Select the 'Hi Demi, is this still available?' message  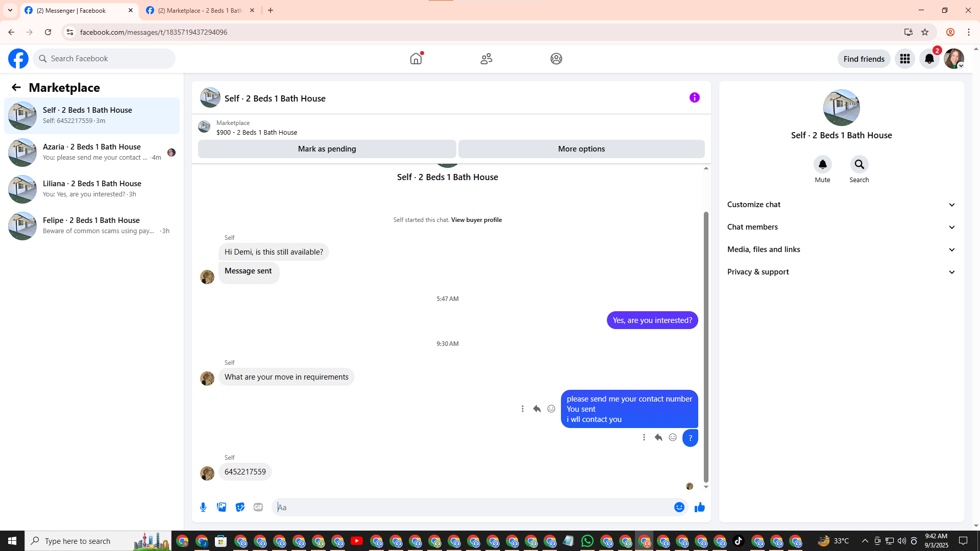(274, 252)
